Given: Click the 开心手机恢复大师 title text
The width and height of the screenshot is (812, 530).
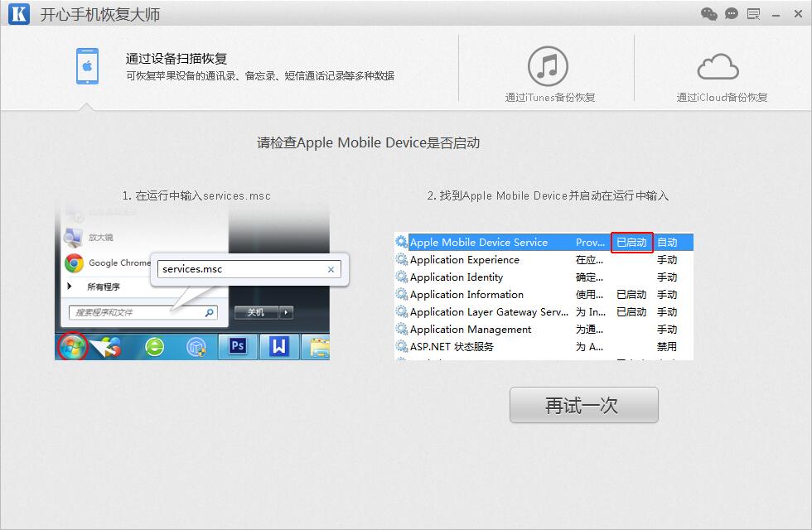Looking at the screenshot, I should 100,15.
